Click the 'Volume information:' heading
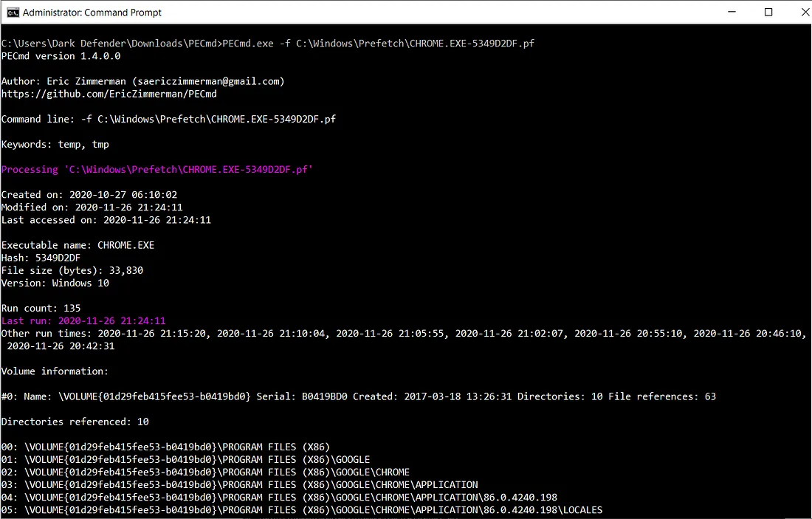The height and width of the screenshot is (519, 812). coord(55,371)
